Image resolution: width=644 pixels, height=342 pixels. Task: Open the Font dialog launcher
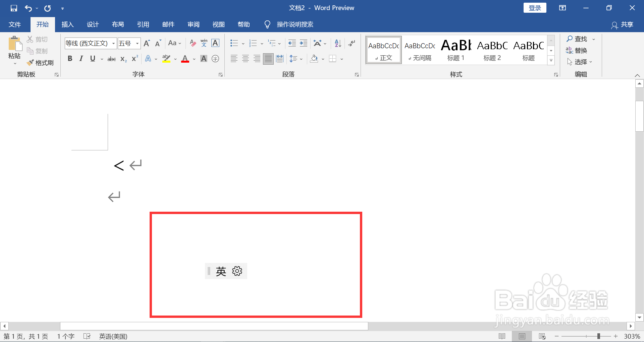click(x=221, y=75)
